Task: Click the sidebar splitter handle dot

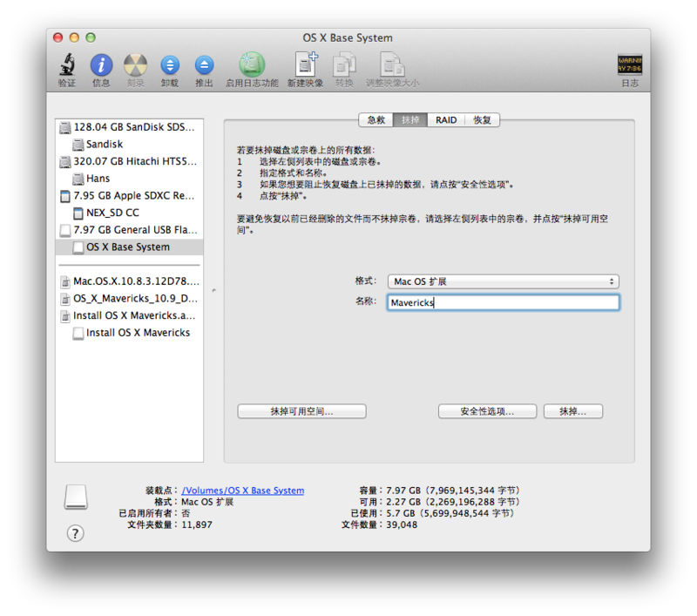Action: click(x=213, y=290)
